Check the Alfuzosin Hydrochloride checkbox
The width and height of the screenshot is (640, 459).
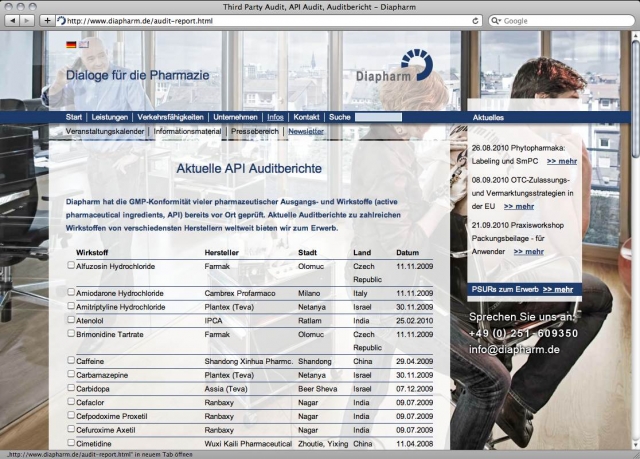click(71, 265)
